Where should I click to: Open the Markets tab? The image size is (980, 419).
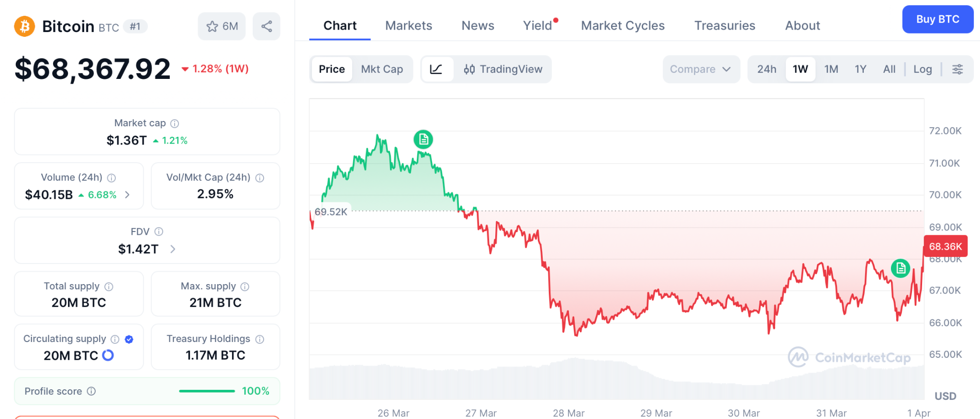409,26
